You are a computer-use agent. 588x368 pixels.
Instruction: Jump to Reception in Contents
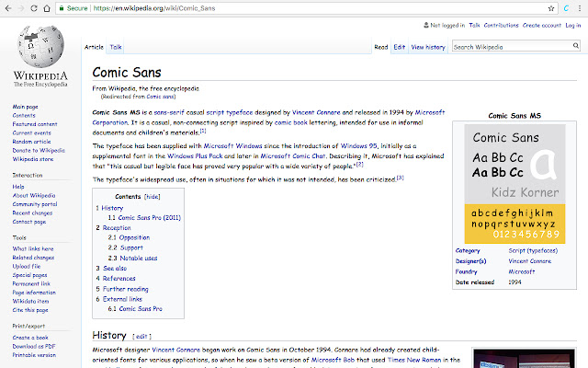pyautogui.click(x=117, y=227)
